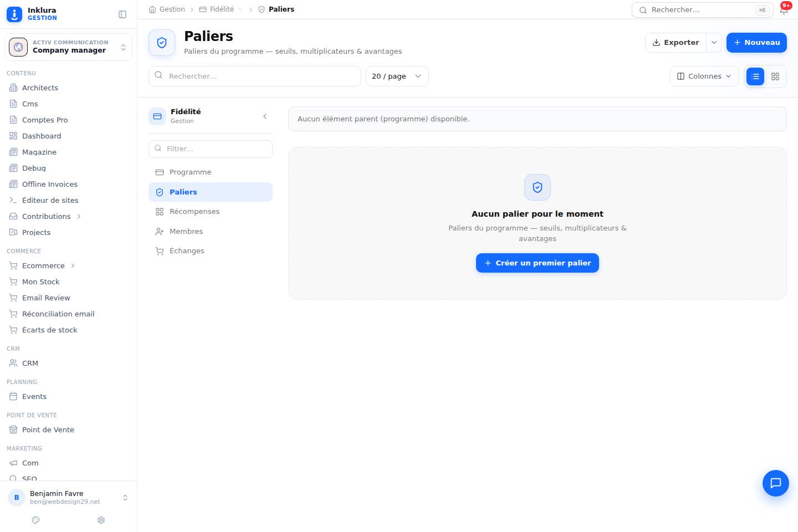Image resolution: width=798 pixels, height=532 pixels.
Task: Click the Inklura logo icon
Action: (x=14, y=14)
